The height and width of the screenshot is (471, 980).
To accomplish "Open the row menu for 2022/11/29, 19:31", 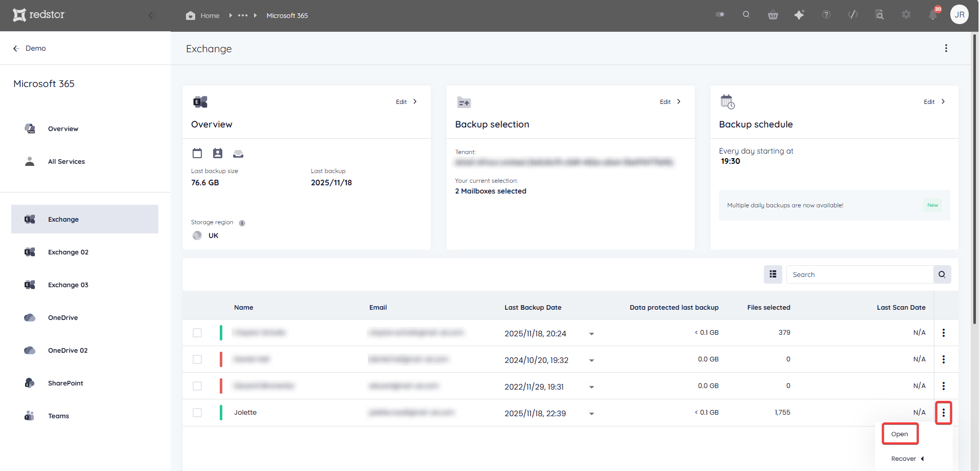I will (x=944, y=386).
